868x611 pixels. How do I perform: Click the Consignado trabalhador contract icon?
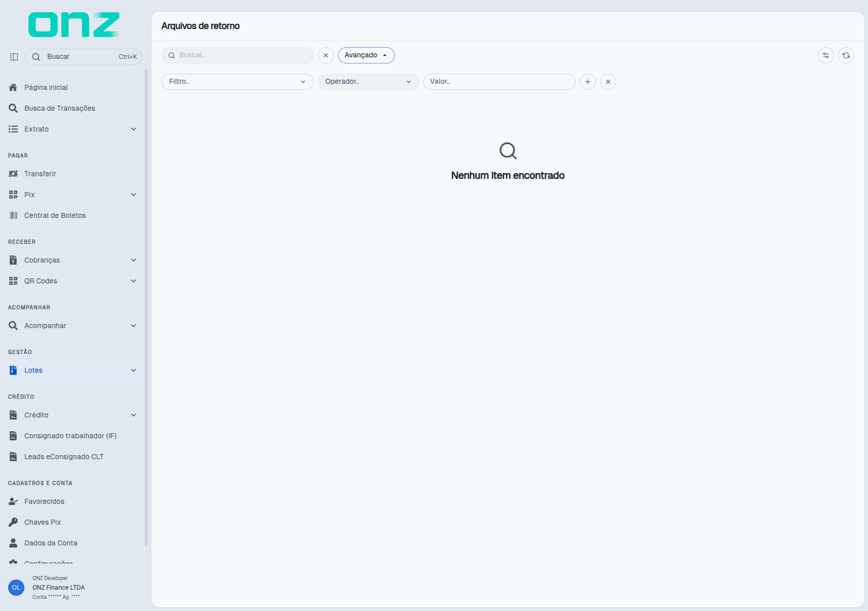pos(13,436)
